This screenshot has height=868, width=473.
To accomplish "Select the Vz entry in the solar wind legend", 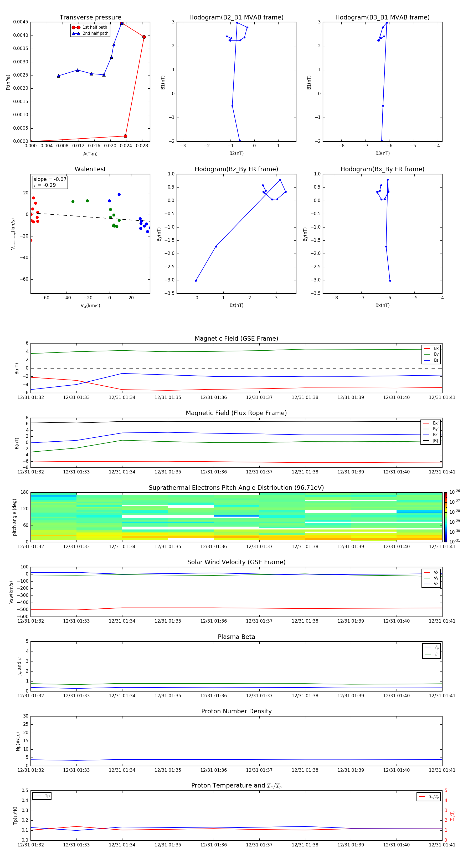I will pos(431,584).
